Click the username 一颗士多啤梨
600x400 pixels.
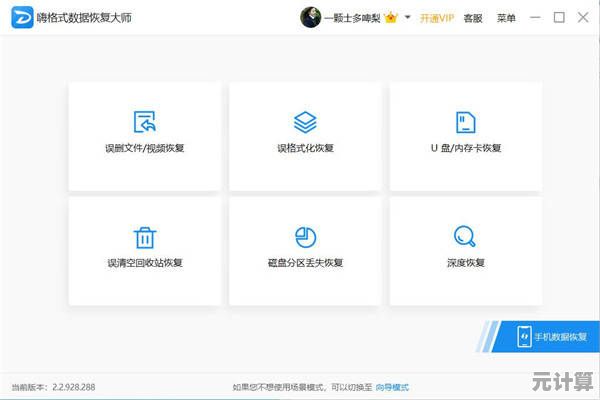(353, 17)
